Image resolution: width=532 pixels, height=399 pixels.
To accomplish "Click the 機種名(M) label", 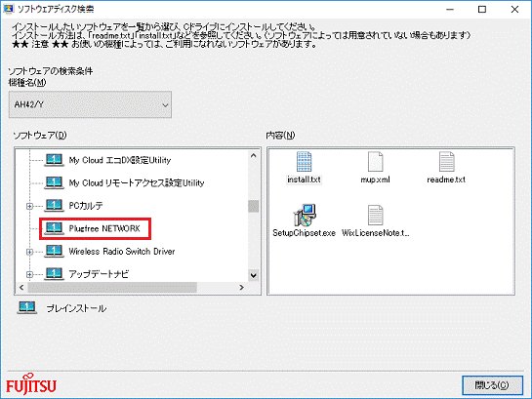I will click(x=27, y=82).
